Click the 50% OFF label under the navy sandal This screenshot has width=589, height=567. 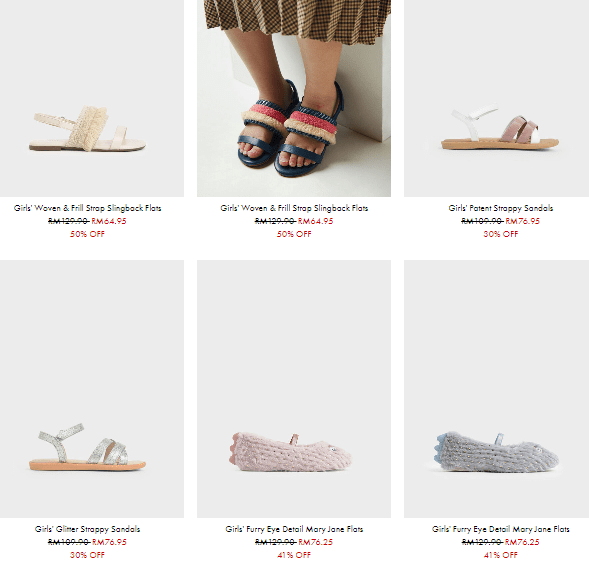tap(294, 234)
